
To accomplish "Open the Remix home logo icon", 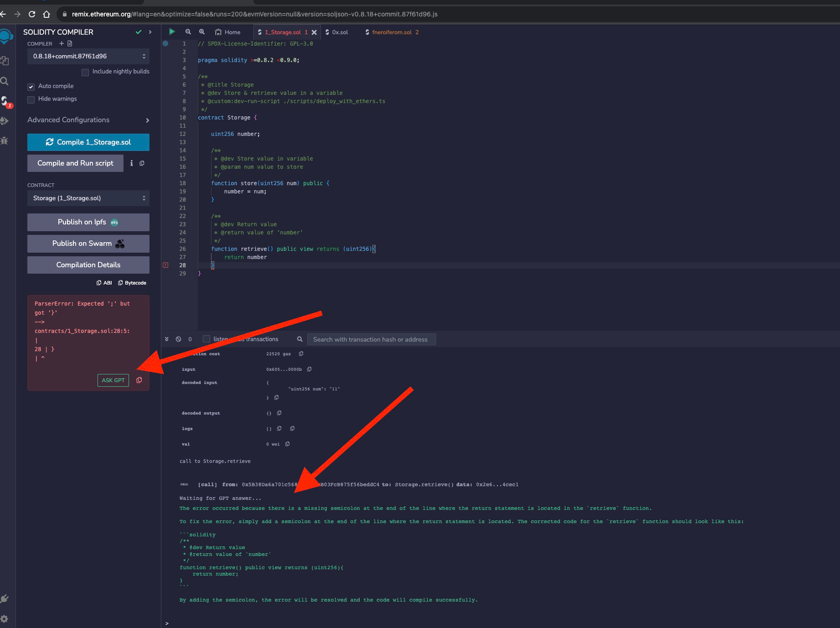I will (x=6, y=36).
